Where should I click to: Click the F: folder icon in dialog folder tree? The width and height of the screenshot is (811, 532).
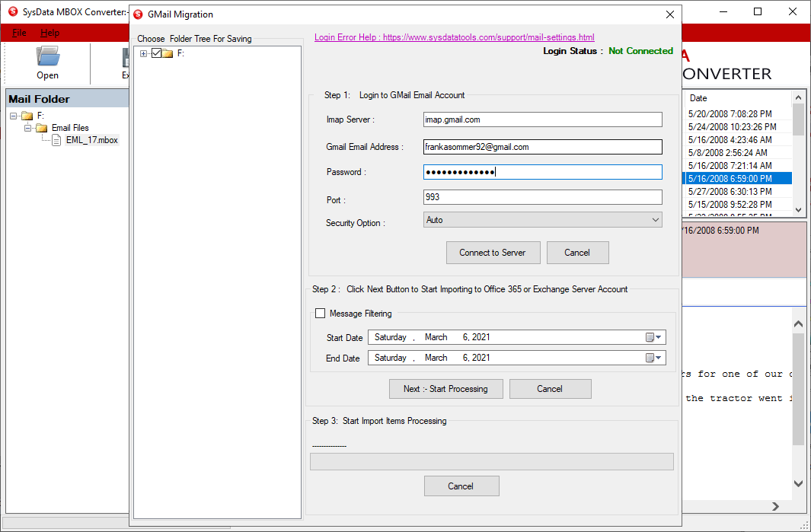[x=167, y=53]
